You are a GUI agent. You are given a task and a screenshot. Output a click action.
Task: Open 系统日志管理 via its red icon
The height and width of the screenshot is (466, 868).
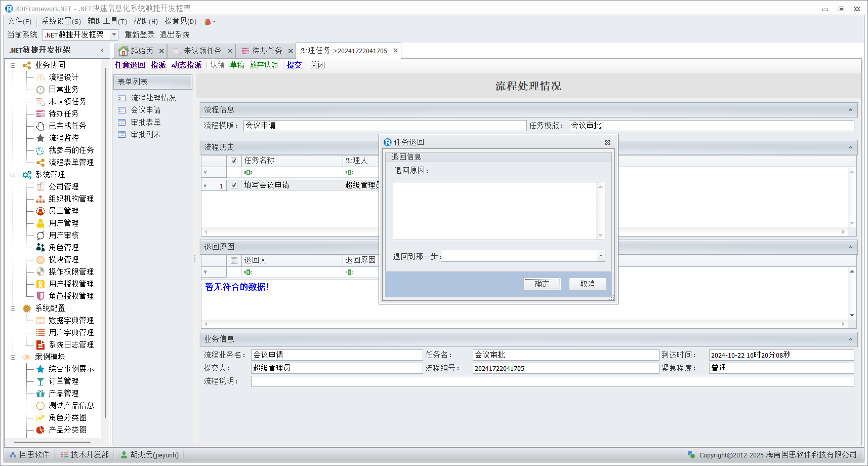[40, 345]
